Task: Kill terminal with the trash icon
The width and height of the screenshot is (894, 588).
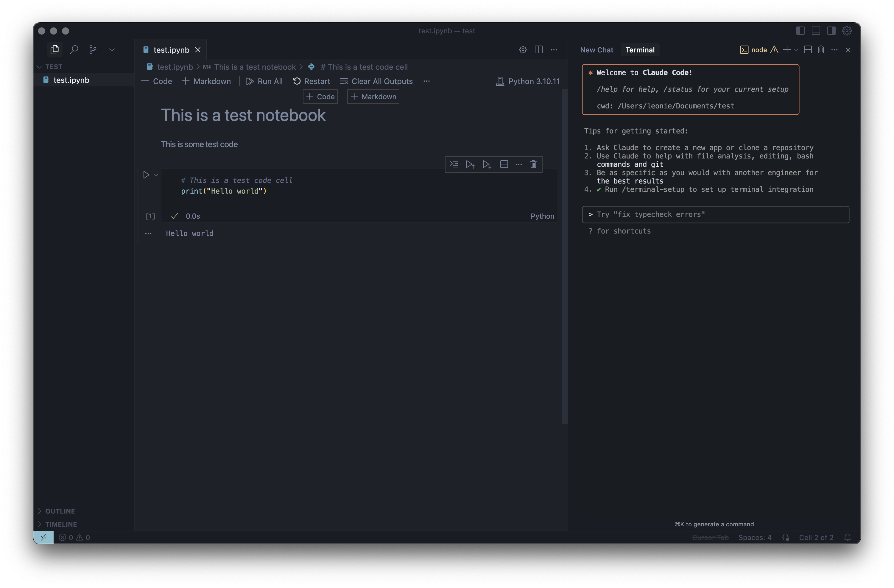Action: point(821,49)
